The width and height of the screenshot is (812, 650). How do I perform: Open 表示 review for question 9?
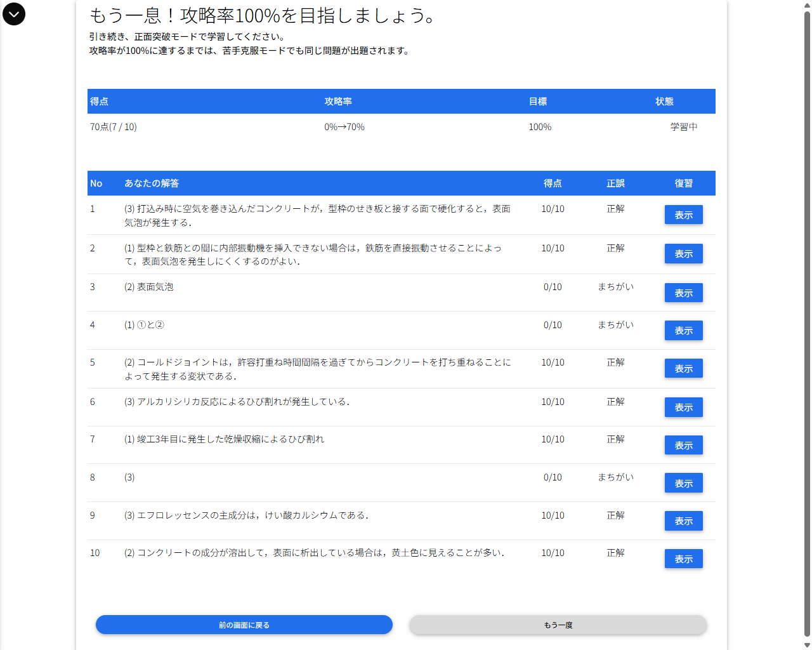click(x=683, y=521)
